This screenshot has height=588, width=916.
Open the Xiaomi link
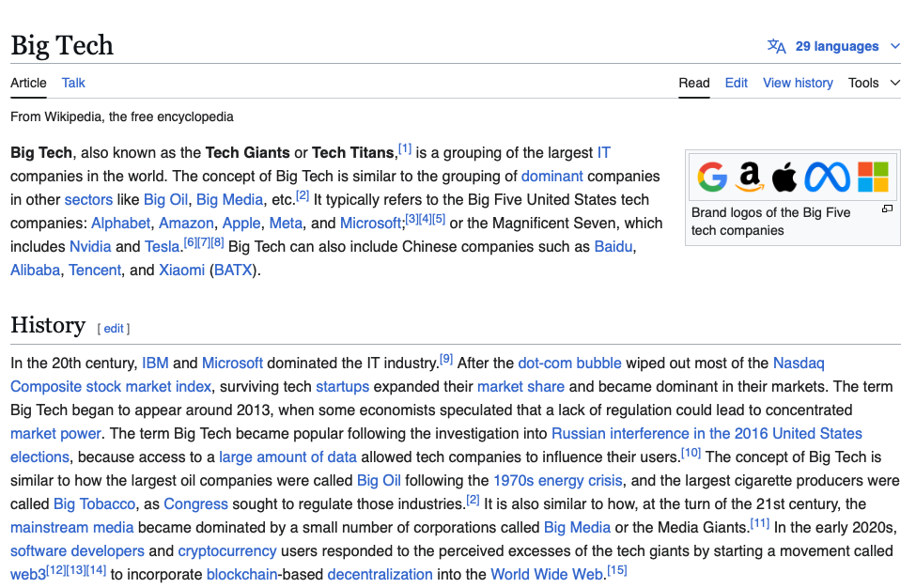(x=181, y=270)
